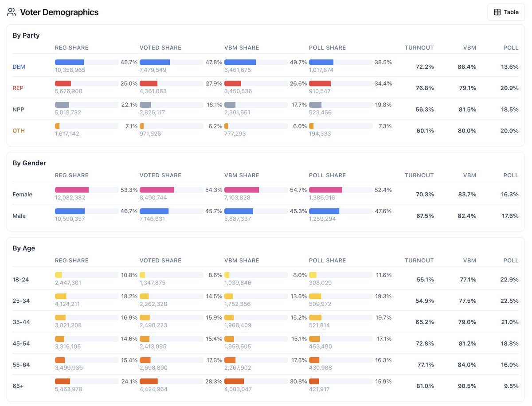The image size is (532, 406).
Task: Click 45-54 voted count 2,413,095
Action: coord(153,347)
